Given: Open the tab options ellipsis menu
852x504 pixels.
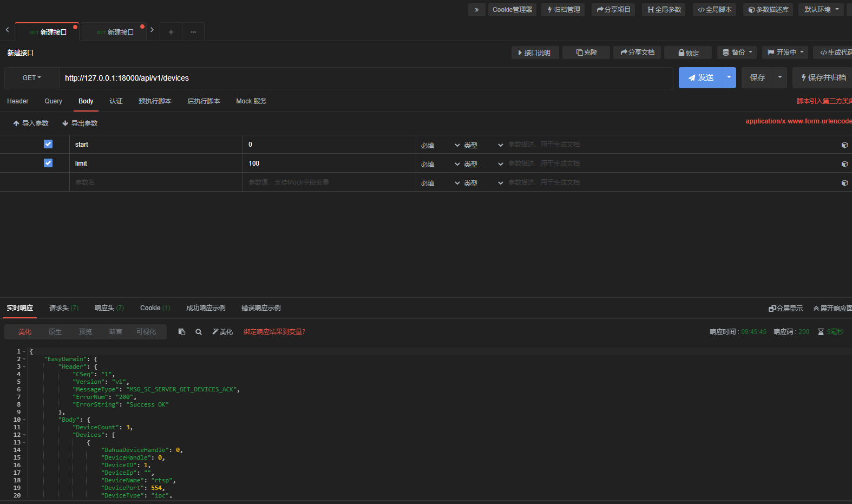Looking at the screenshot, I should (193, 32).
